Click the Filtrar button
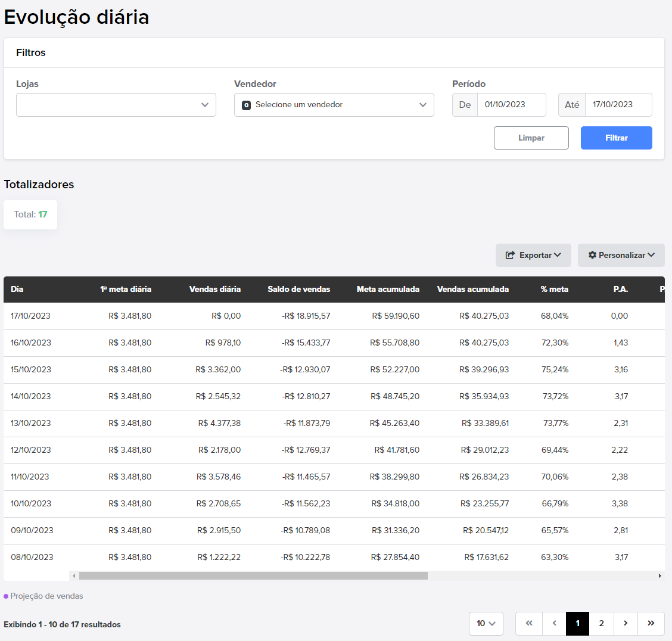 coord(616,138)
